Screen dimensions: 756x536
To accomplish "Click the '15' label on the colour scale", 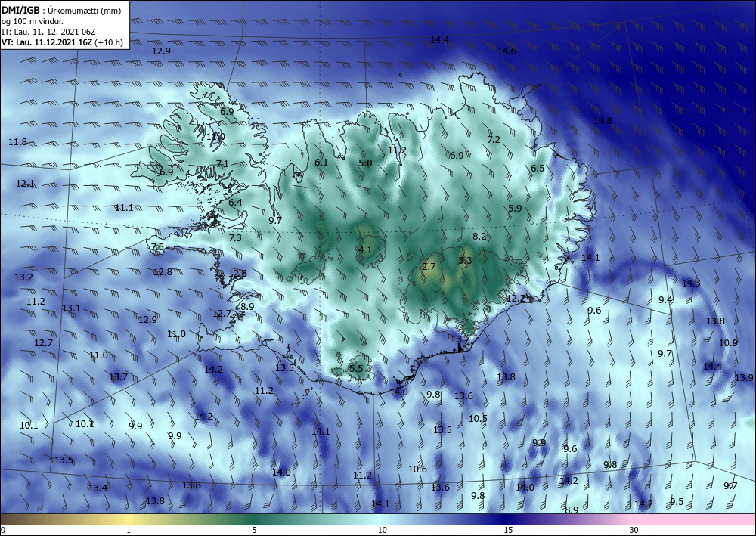I will [508, 530].
